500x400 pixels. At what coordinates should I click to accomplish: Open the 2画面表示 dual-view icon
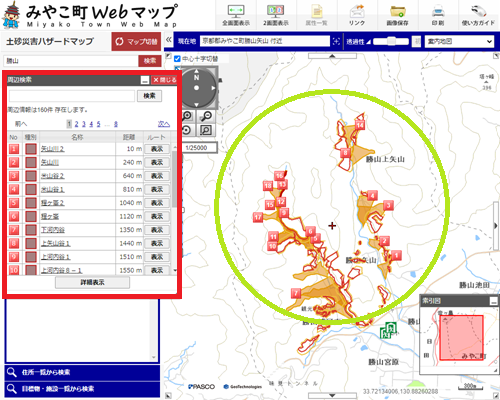[276, 15]
